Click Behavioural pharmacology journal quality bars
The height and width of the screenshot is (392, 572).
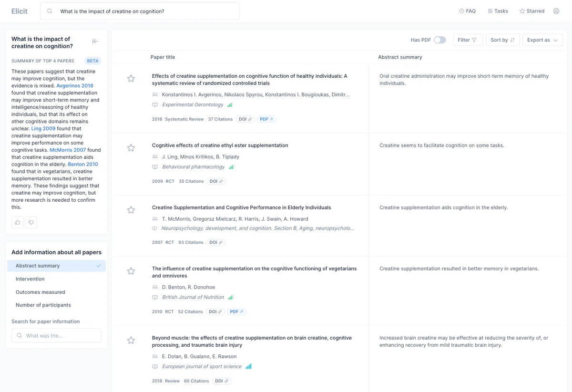pyautogui.click(x=231, y=167)
